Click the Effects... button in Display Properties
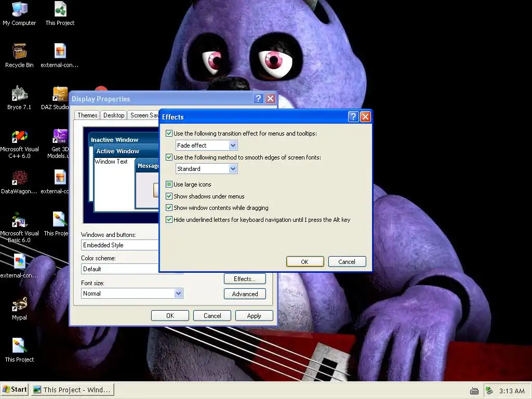 coord(245,279)
